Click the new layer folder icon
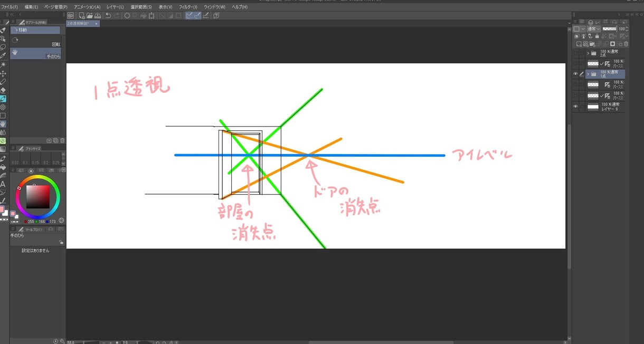Image resolution: width=644 pixels, height=344 pixels. click(592, 44)
